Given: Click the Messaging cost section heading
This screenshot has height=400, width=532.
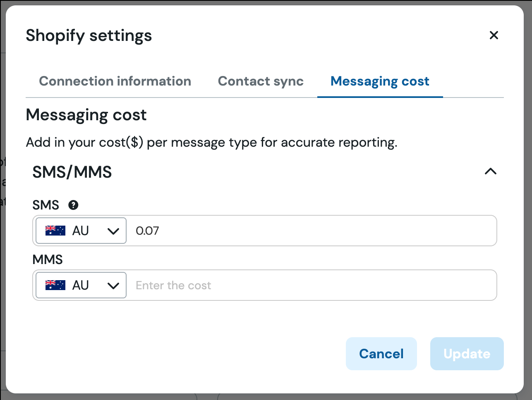Looking at the screenshot, I should pos(86,115).
